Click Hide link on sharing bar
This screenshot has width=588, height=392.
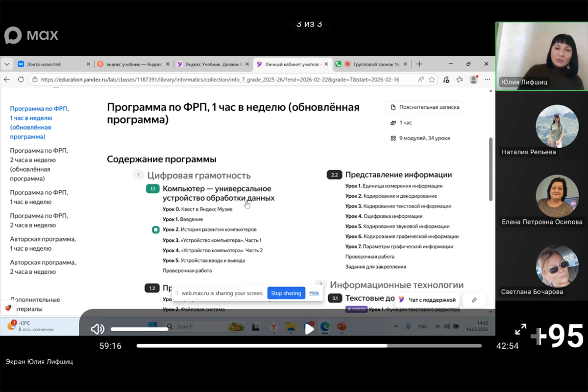[x=314, y=293]
